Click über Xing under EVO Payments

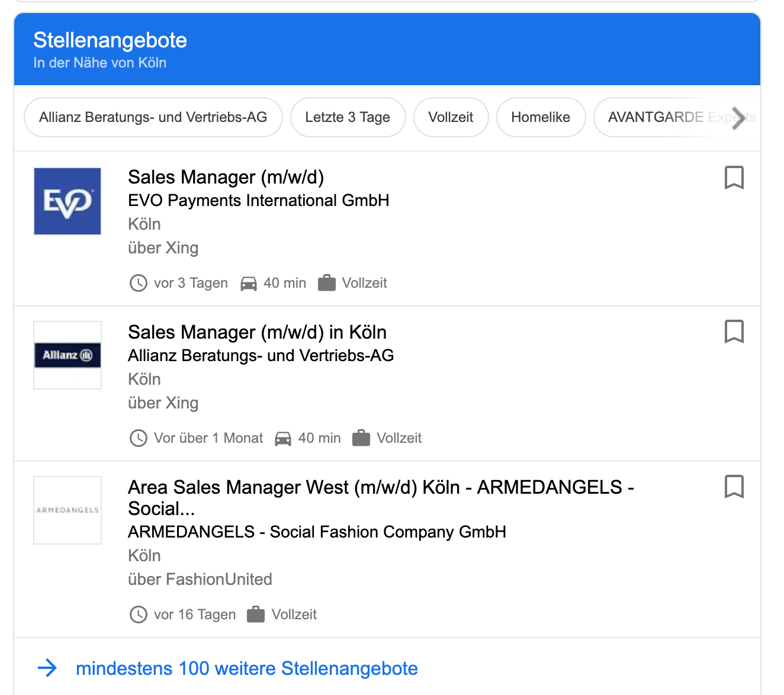(163, 248)
